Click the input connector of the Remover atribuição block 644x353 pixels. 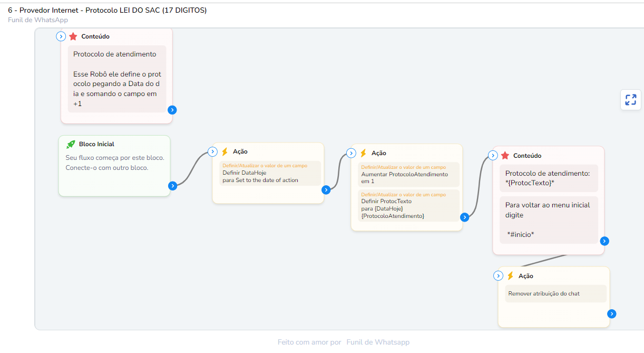click(x=498, y=276)
